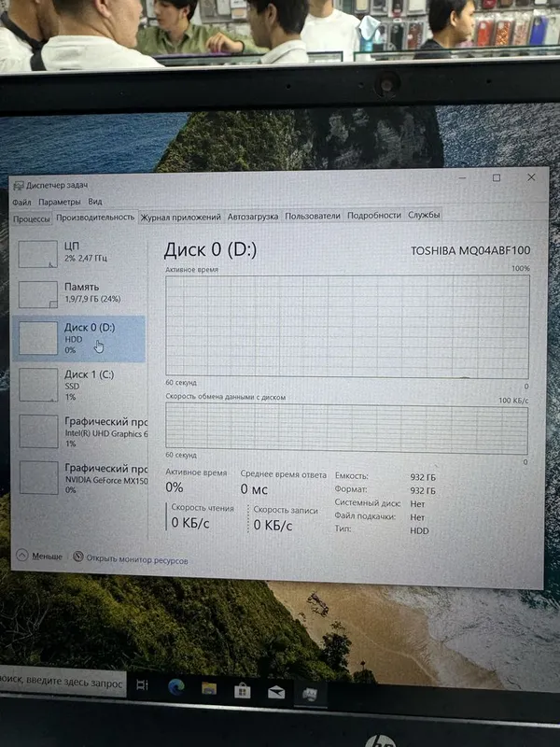Open the Вид menu
This screenshot has height=747, width=560.
(95, 202)
